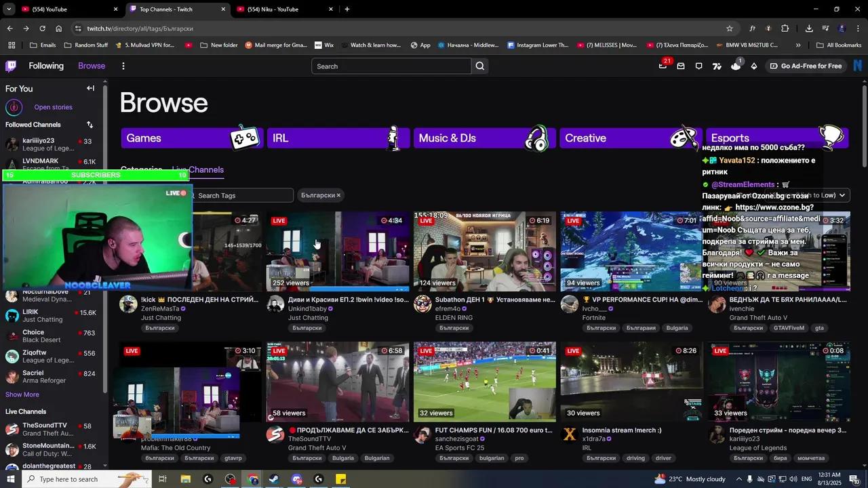868x488 pixels.
Task: Open the Games category card
Action: [x=192, y=138]
